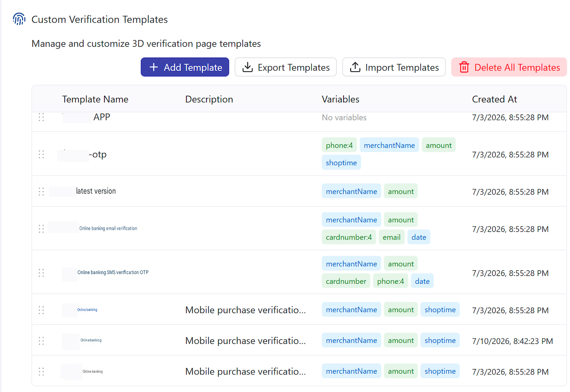The height and width of the screenshot is (392, 570).
Task: Open the Import Templates dialog
Action: tap(394, 67)
